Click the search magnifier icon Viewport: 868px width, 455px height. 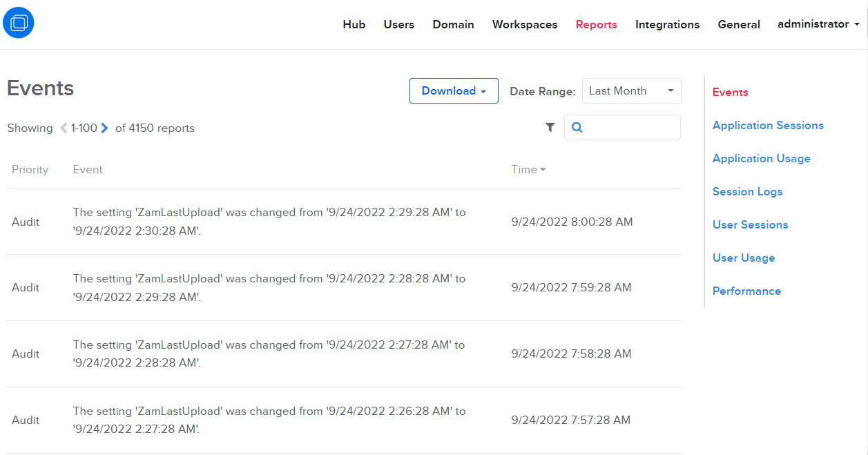(577, 128)
